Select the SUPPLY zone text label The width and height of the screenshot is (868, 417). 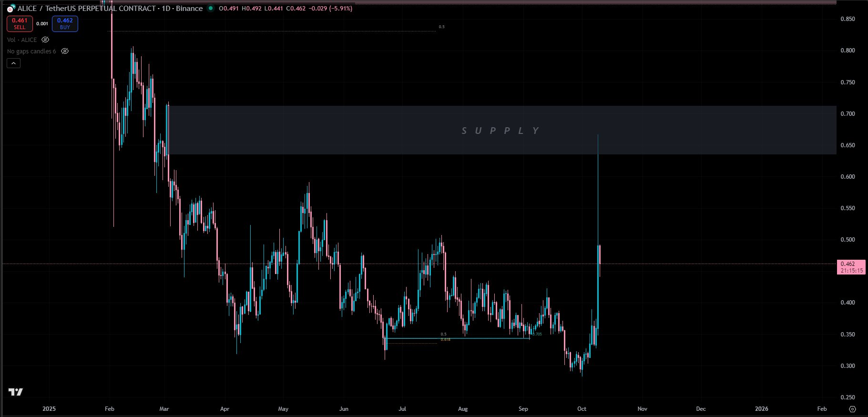tap(500, 131)
